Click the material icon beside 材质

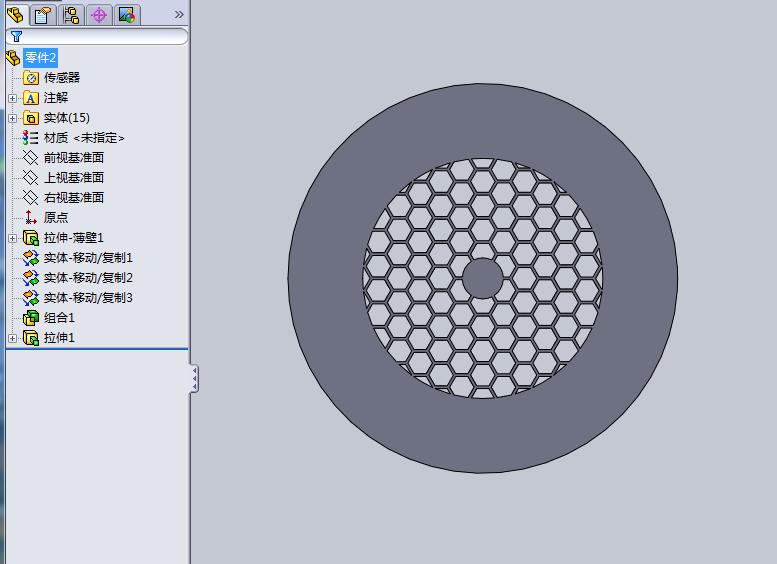(31, 138)
